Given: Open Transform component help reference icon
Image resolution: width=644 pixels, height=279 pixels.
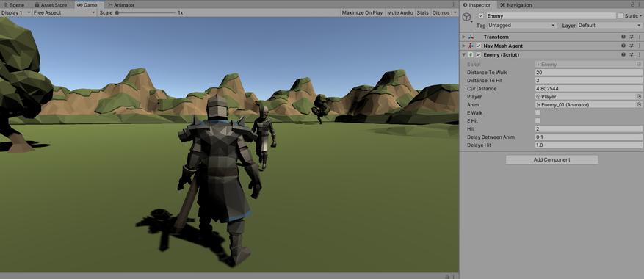Looking at the screenshot, I should click(623, 37).
